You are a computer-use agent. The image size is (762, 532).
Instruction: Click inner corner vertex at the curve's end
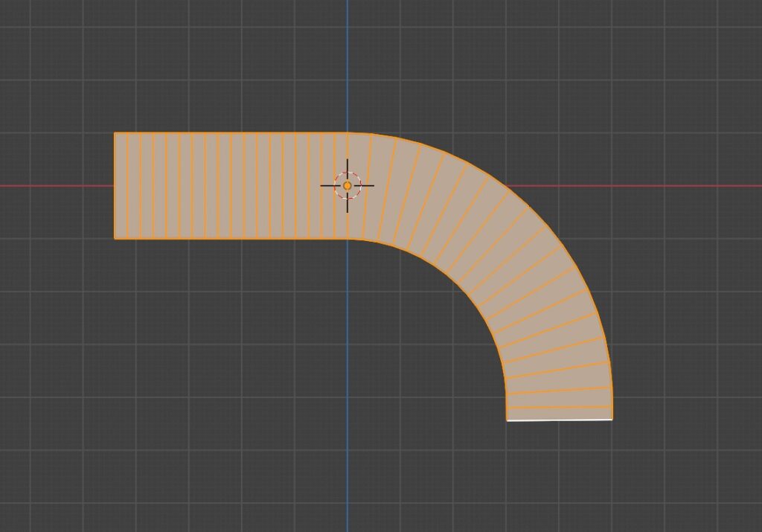coord(507,420)
